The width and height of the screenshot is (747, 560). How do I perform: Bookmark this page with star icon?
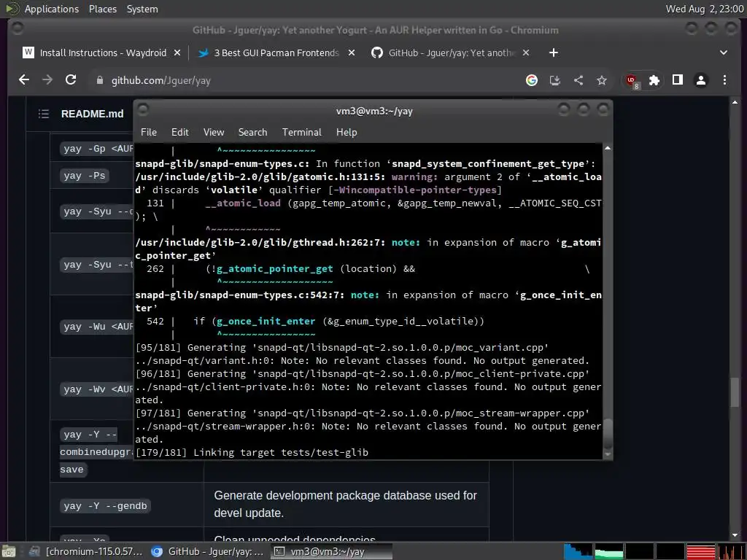click(602, 80)
